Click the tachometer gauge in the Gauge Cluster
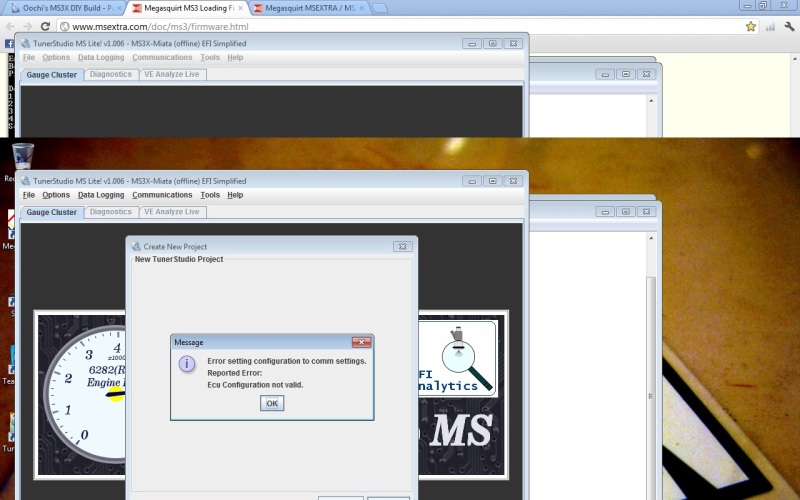This screenshot has width=800, height=500. pos(85,395)
